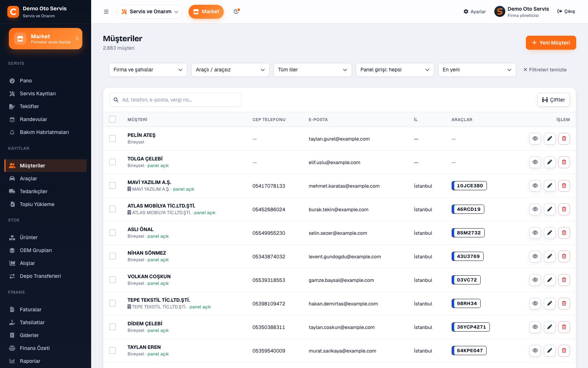Open license plate badge 36YCP4271
The height and width of the screenshot is (368, 588).
pyautogui.click(x=471, y=327)
